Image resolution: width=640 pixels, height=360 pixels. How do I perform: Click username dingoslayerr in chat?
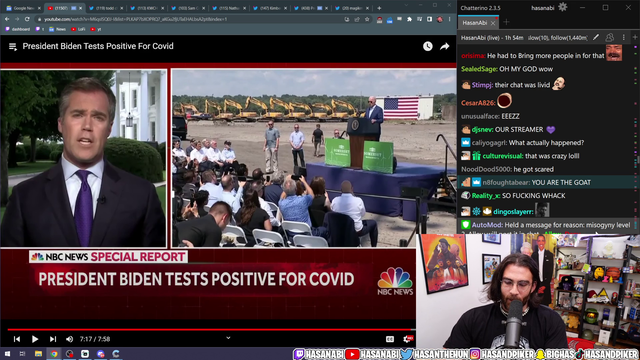coord(513,211)
